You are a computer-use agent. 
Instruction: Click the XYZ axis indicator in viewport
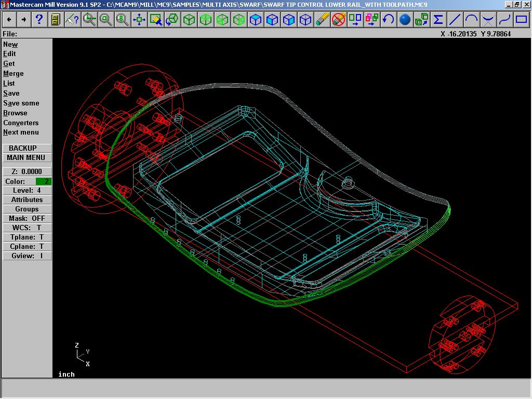[x=83, y=355]
